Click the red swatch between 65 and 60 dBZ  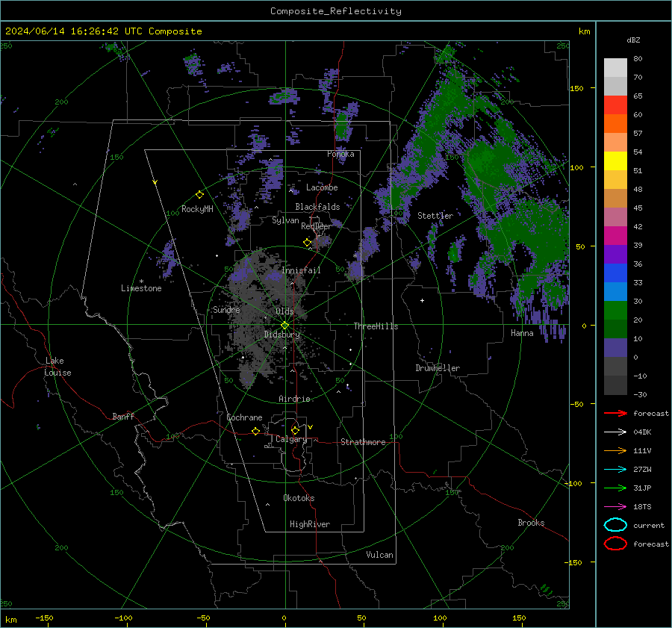pos(615,105)
